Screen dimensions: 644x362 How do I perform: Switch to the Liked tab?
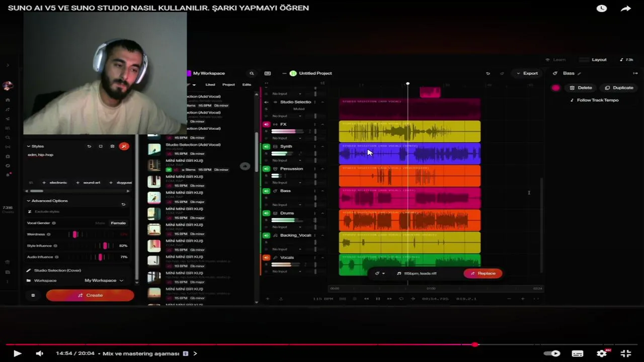tap(210, 84)
